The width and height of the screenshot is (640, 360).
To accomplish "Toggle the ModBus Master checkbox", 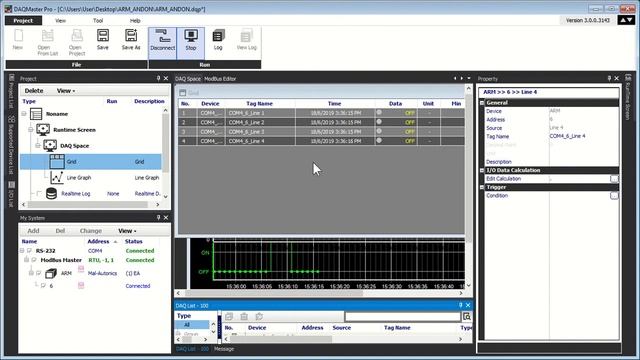I will click(34, 260).
